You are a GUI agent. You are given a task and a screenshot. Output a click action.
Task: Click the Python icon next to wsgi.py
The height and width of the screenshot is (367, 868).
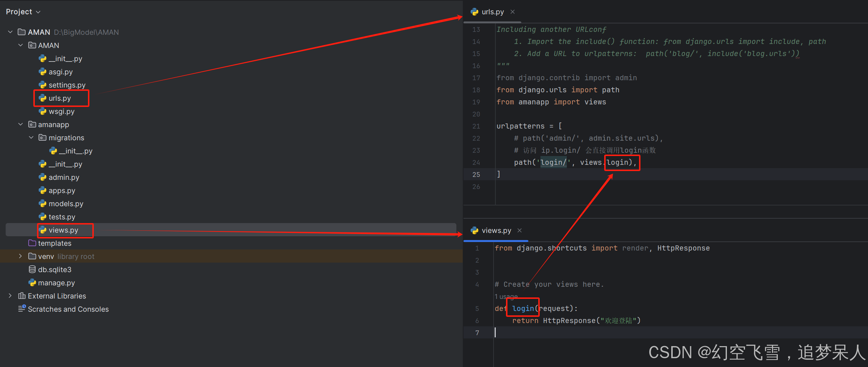(x=43, y=111)
